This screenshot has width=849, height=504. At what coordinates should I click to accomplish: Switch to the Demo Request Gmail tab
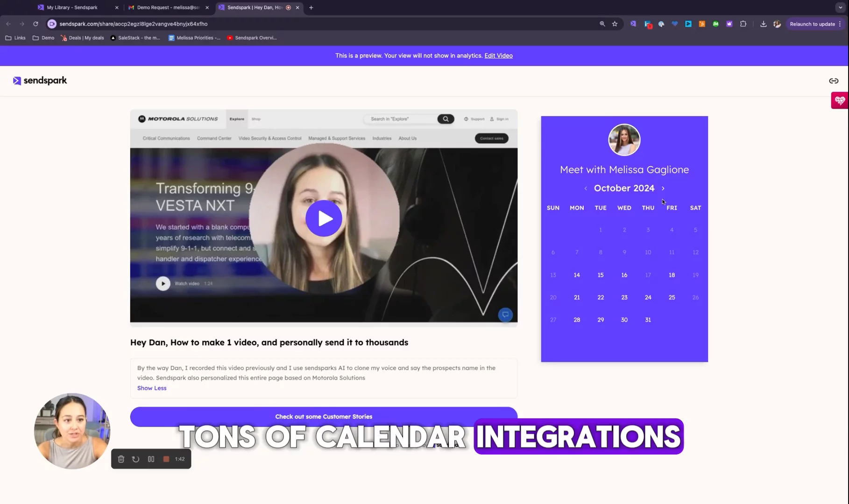(x=168, y=7)
